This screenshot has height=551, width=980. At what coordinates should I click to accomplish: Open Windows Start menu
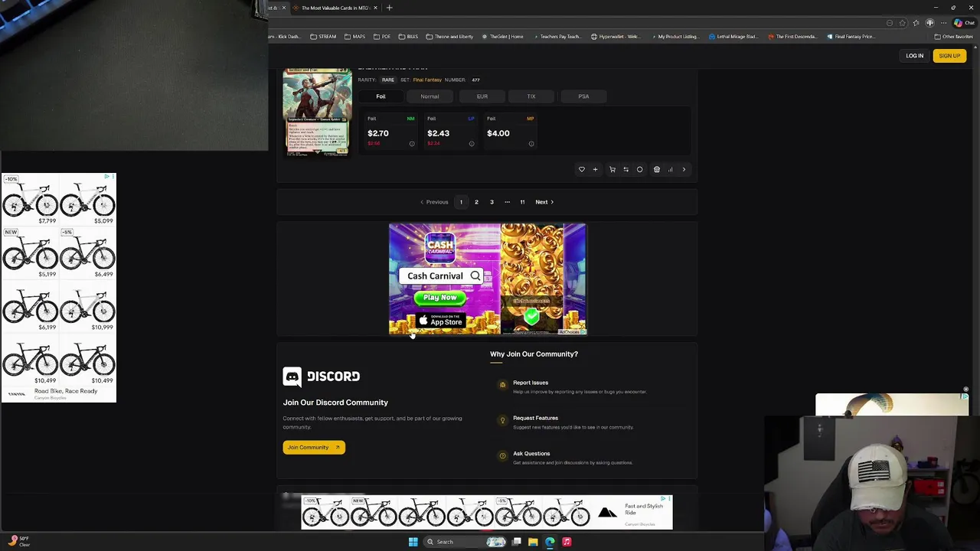413,542
